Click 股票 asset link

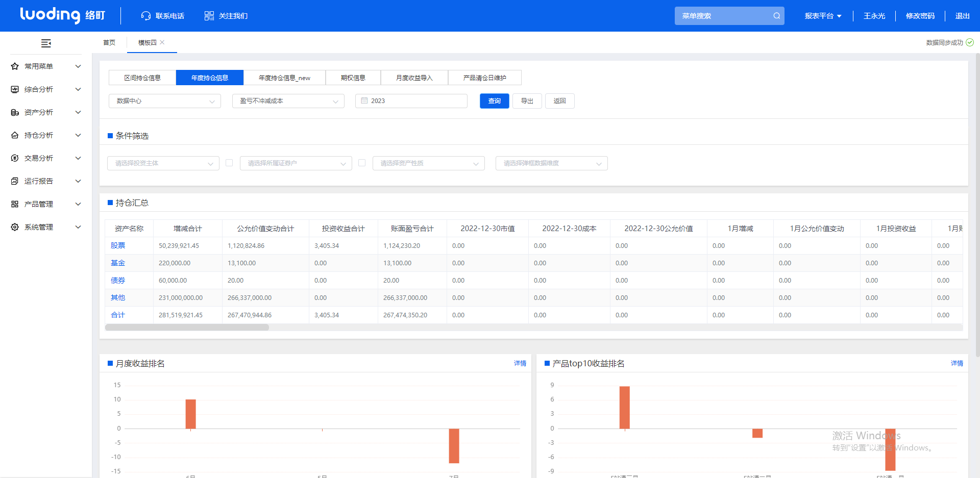(x=118, y=245)
